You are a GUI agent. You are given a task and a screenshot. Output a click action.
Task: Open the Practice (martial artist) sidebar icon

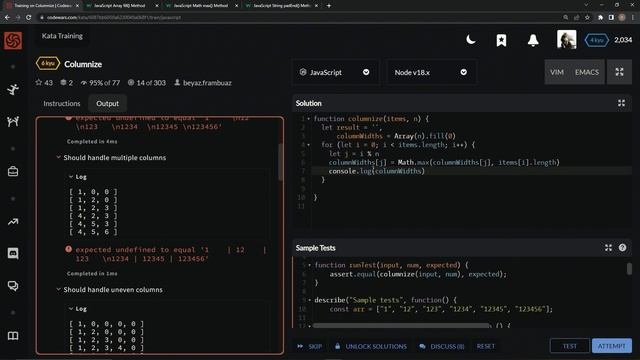tap(13, 89)
